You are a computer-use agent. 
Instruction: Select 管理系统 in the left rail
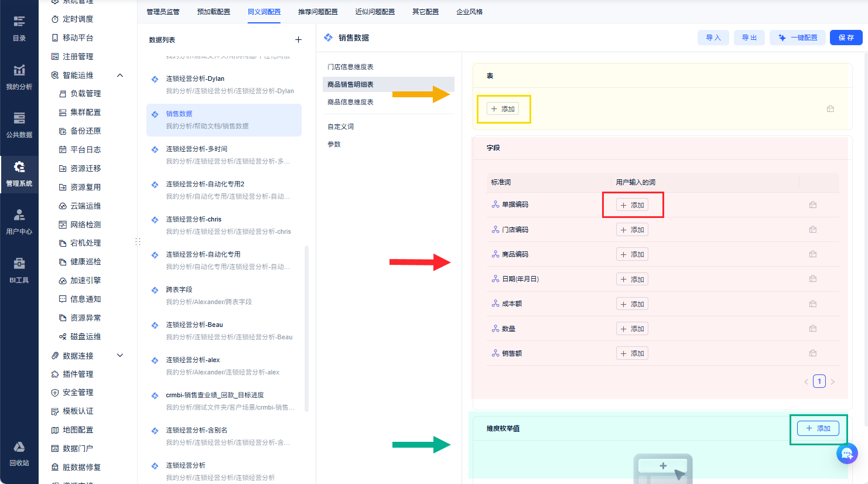(x=19, y=174)
